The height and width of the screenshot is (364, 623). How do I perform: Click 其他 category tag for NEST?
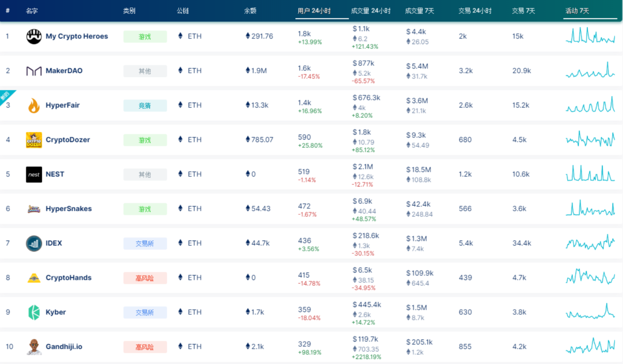point(145,175)
